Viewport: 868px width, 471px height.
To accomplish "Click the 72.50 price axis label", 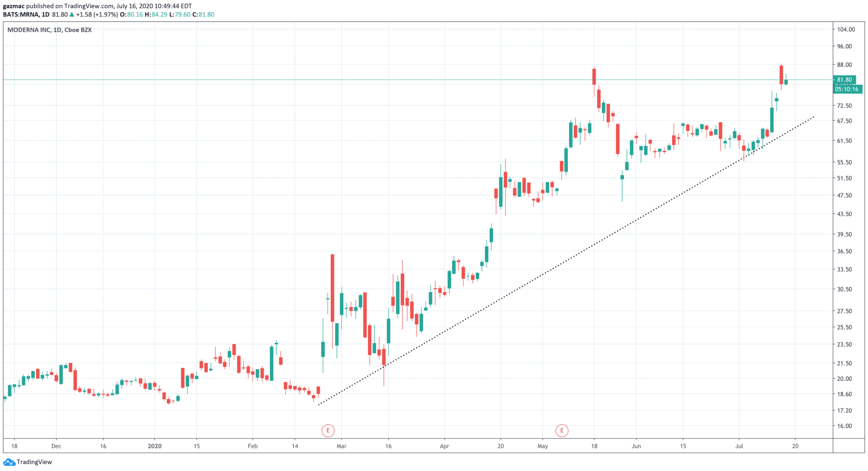I will (x=844, y=106).
